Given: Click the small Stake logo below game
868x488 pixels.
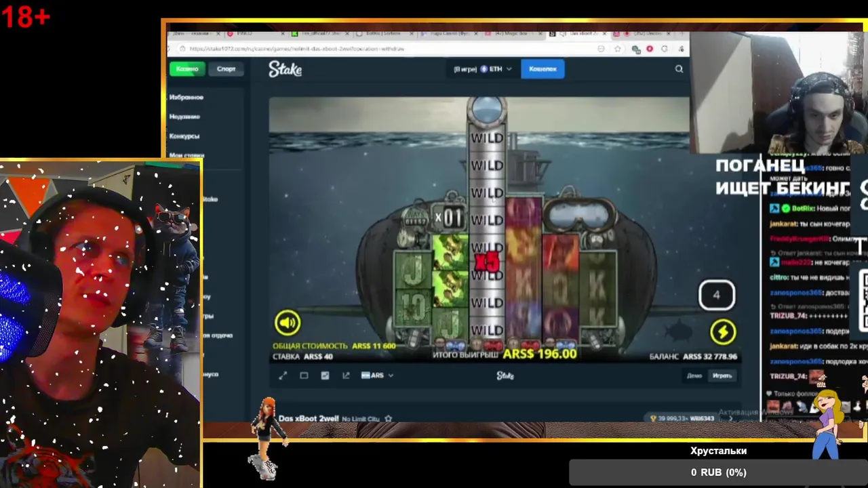Looking at the screenshot, I should 505,375.
